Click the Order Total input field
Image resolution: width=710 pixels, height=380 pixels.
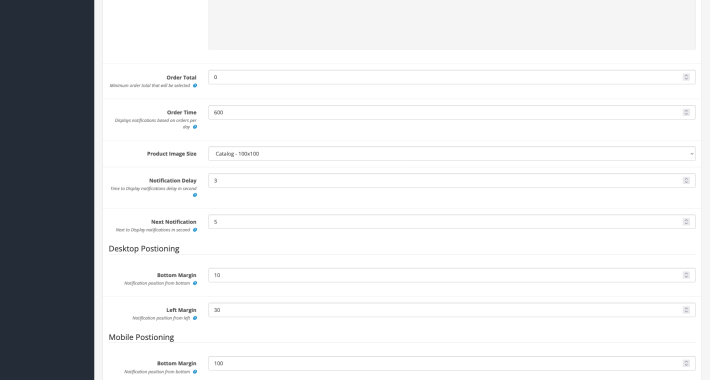pos(451,77)
